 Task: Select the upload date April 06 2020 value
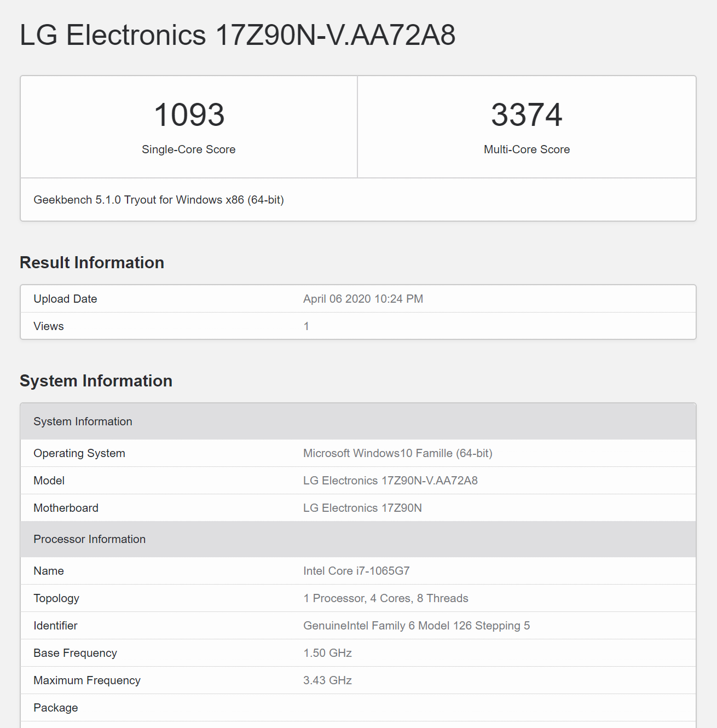click(363, 299)
